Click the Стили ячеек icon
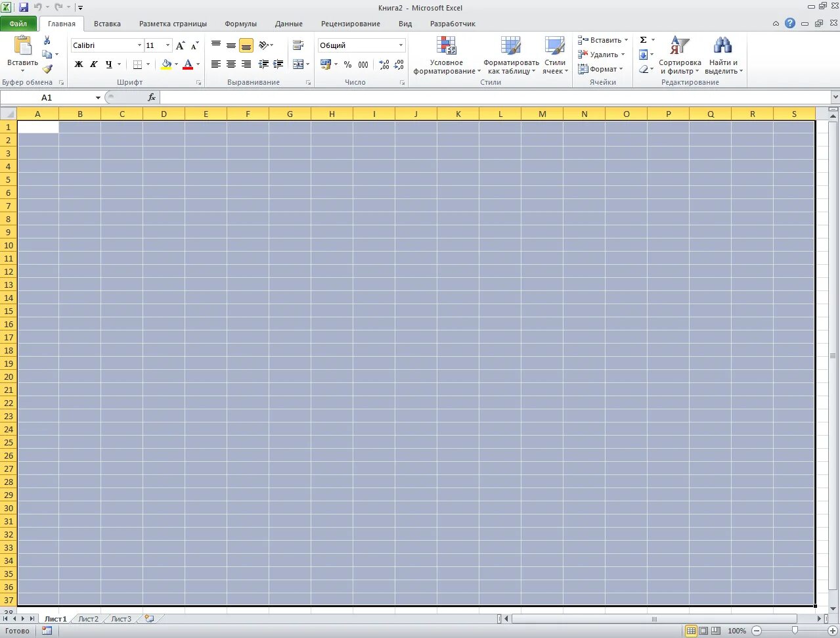Screen dimensions: 840x638 pyautogui.click(x=555, y=45)
